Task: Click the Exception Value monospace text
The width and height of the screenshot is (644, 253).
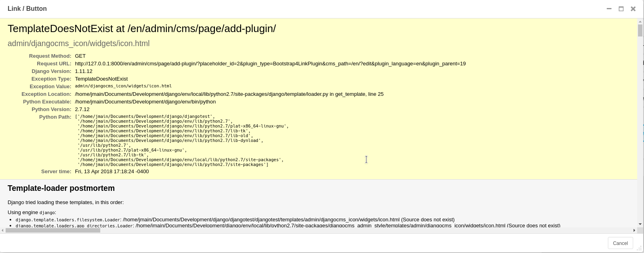Action: [x=123, y=86]
